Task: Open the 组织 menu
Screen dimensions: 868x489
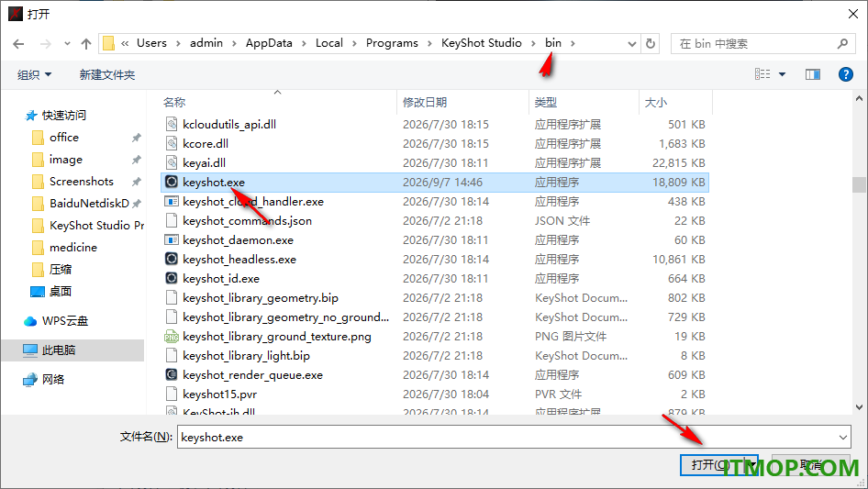Action: 34,74
